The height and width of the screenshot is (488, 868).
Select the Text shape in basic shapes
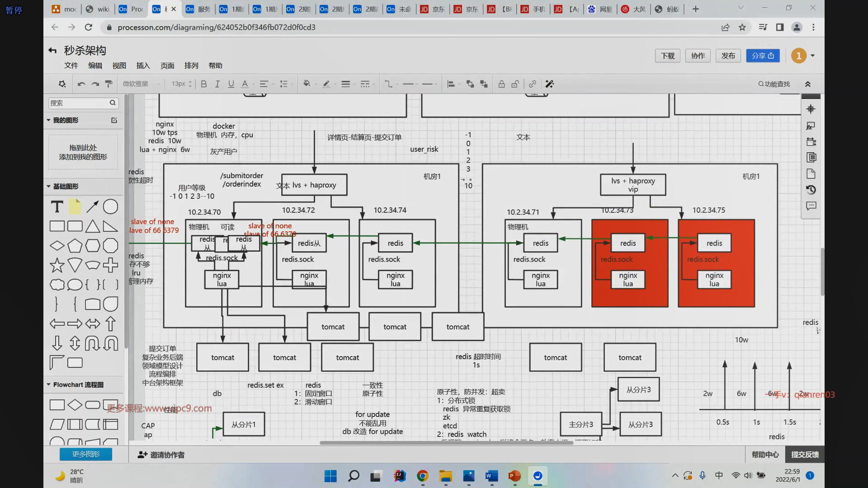57,207
